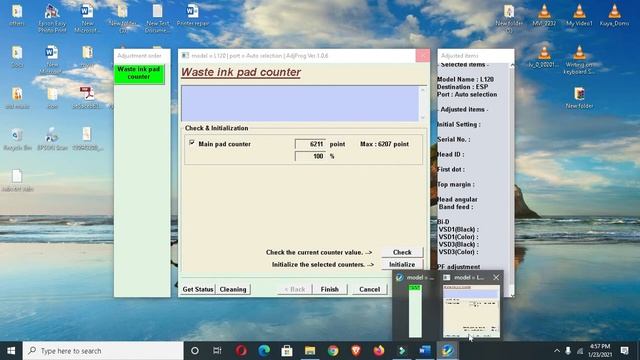Launch Brave browser from the taskbar
Screen dimensions: 640x360
356,351
